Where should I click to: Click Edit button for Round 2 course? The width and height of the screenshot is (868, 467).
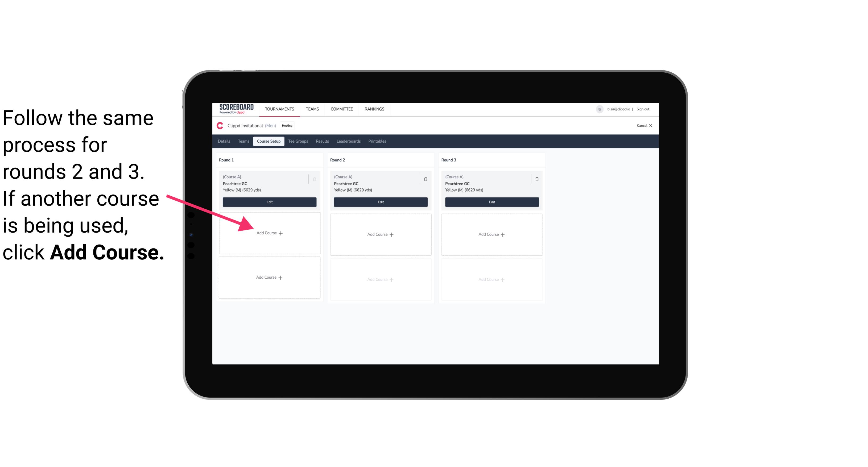pos(379,202)
